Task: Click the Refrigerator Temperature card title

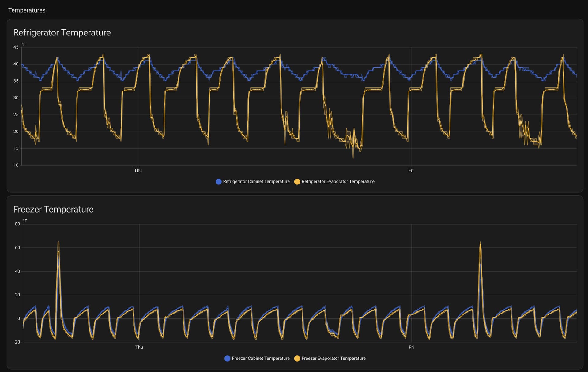Action: [62, 33]
